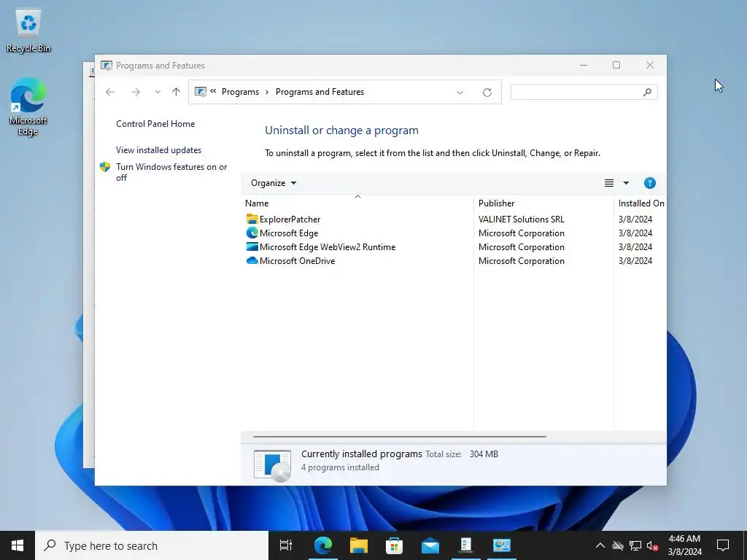Open the Organize dropdown menu

coord(274,183)
